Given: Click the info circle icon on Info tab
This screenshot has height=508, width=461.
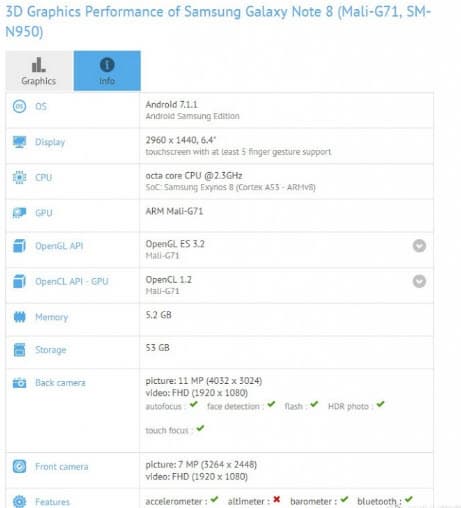Looking at the screenshot, I should tap(107, 65).
